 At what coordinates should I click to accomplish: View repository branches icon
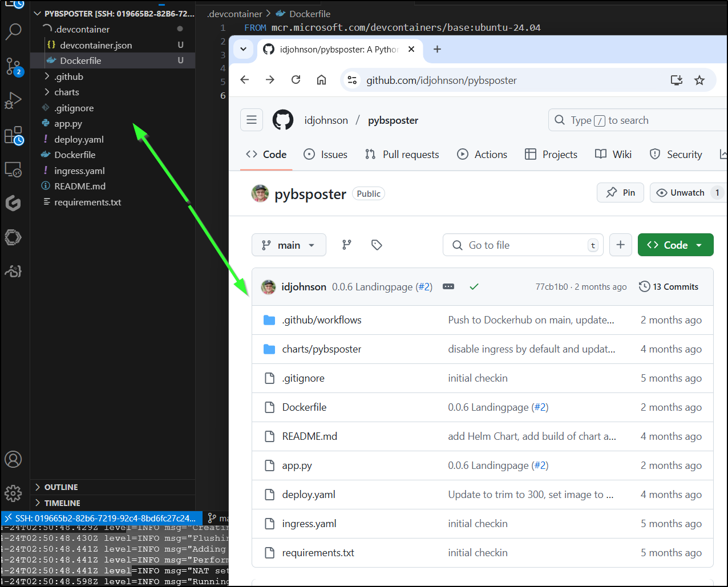pos(347,245)
